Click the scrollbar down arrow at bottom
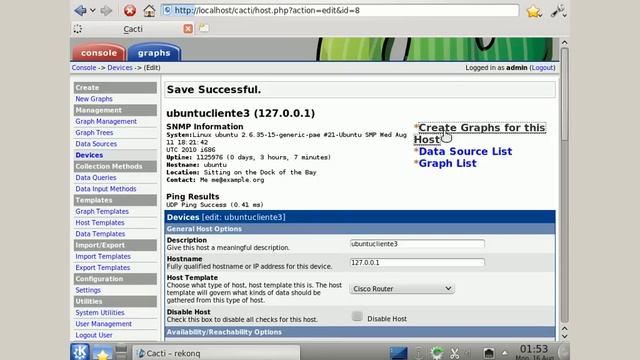This screenshot has width=640, height=360. point(564,336)
